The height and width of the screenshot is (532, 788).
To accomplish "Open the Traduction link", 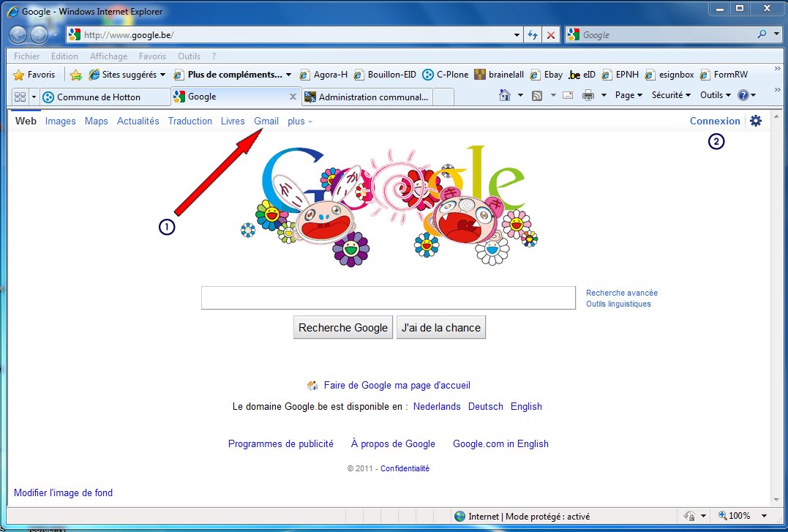I will coord(190,121).
